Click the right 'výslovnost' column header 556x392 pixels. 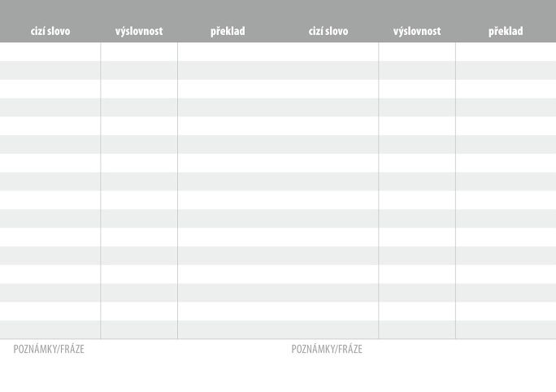coord(417,32)
